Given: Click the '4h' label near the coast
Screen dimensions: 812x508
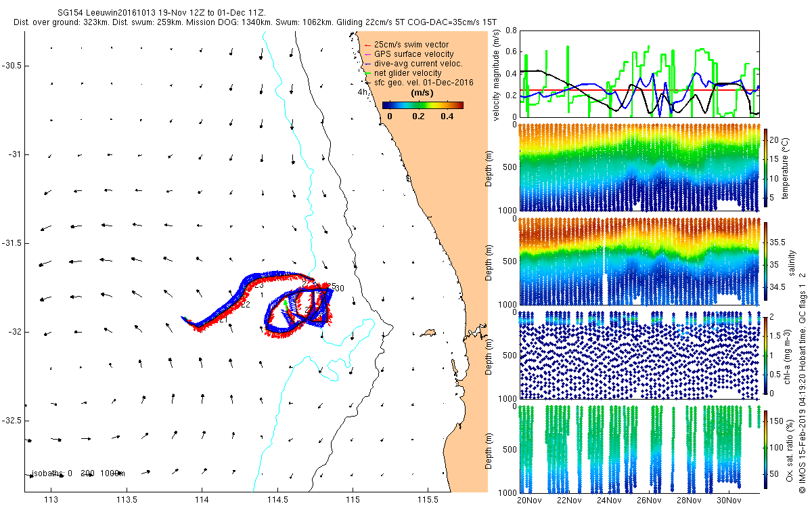Looking at the screenshot, I should tap(363, 91).
